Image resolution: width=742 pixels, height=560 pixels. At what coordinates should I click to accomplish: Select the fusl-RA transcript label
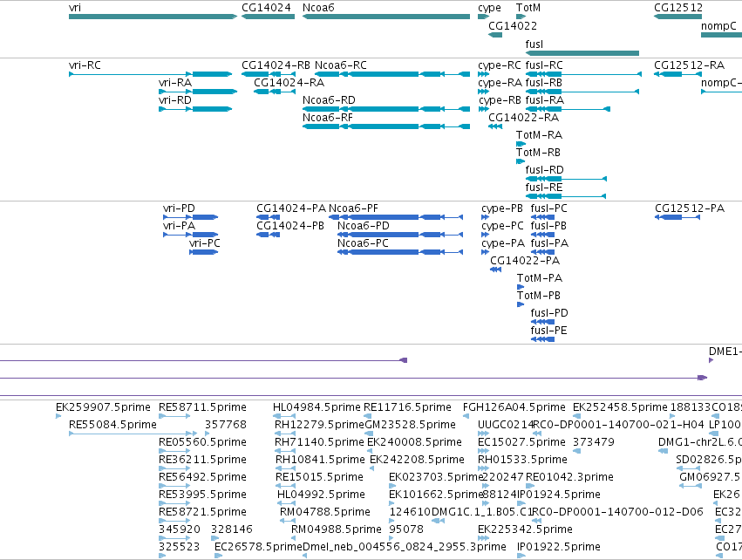pos(545,100)
